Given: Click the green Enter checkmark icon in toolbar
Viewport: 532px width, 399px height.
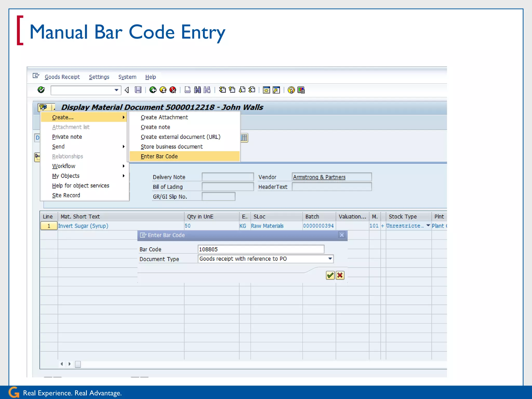Looking at the screenshot, I should [x=41, y=90].
